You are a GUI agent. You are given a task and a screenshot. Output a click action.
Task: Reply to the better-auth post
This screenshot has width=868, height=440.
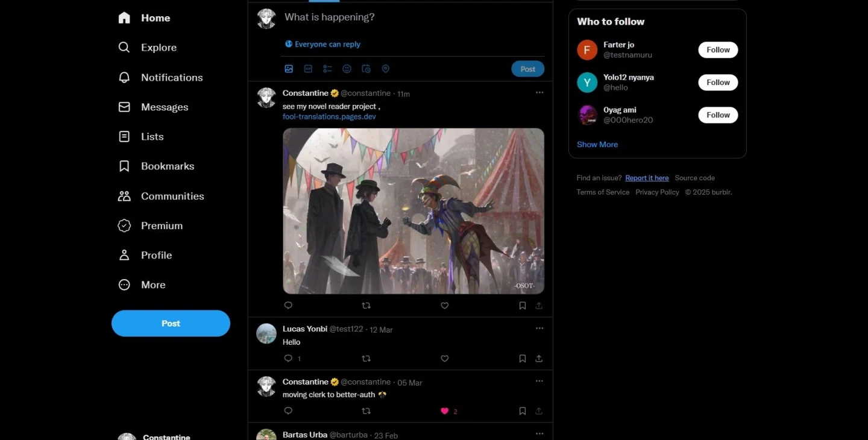(288, 411)
